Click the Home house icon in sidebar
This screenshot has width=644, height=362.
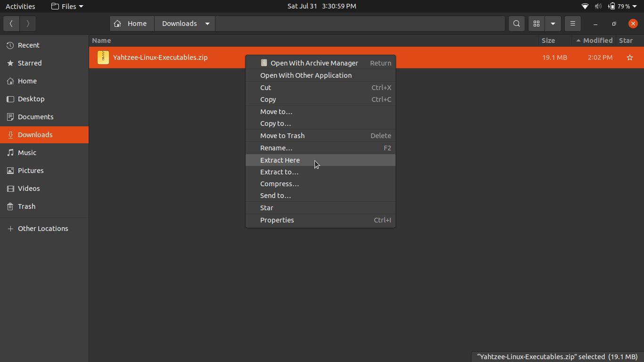pos(10,81)
